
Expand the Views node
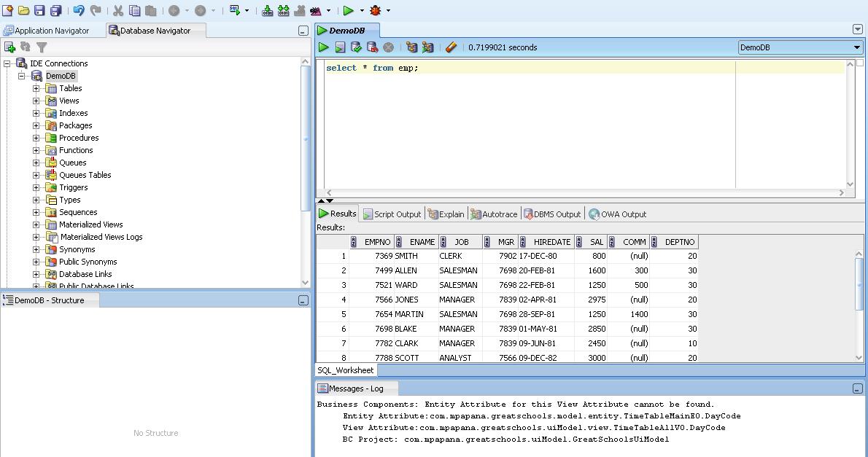[36, 101]
